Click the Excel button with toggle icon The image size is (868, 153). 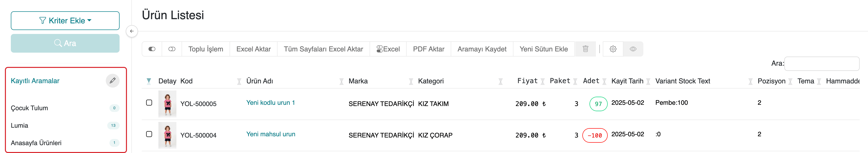388,49
